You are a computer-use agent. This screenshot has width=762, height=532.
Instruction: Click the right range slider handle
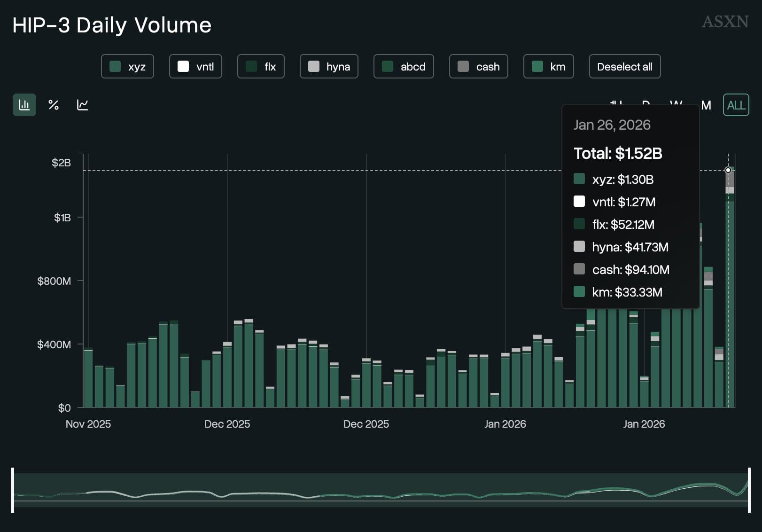pos(749,490)
